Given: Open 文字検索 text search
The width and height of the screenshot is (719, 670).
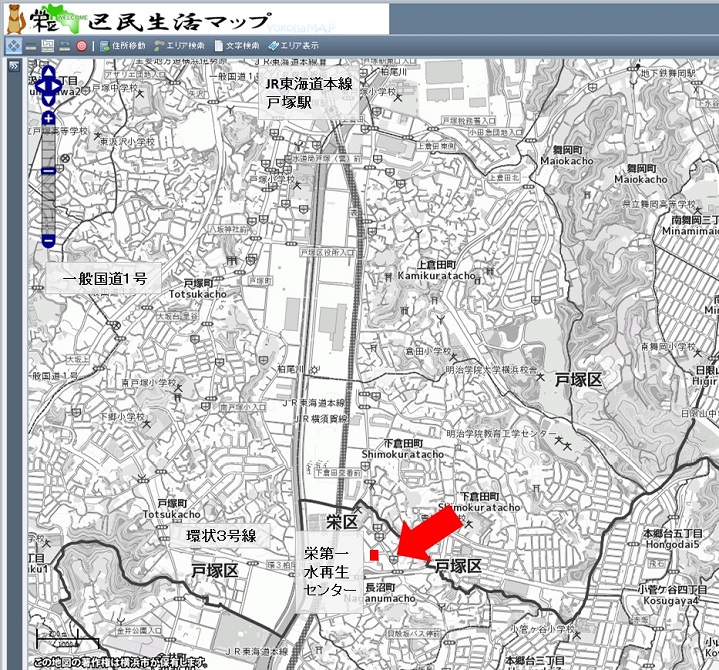Looking at the screenshot, I should click(237, 46).
